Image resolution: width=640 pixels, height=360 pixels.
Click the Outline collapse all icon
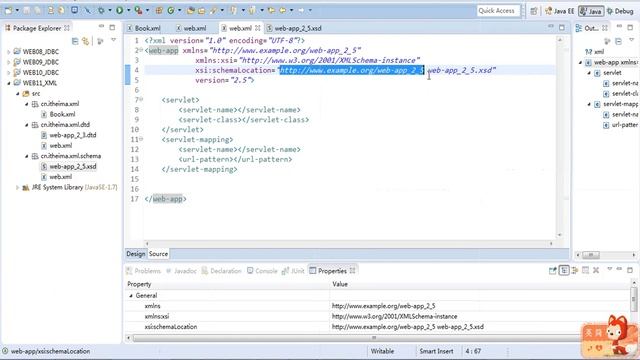click(x=618, y=41)
